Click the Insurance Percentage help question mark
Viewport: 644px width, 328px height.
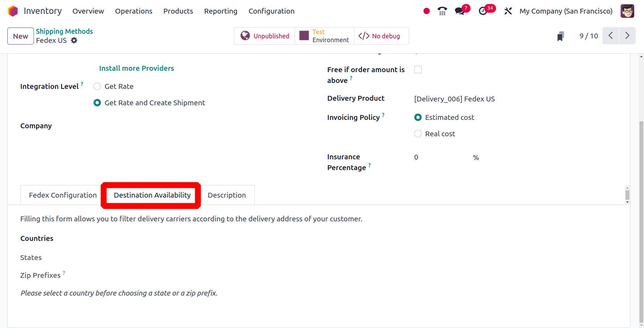(x=369, y=165)
